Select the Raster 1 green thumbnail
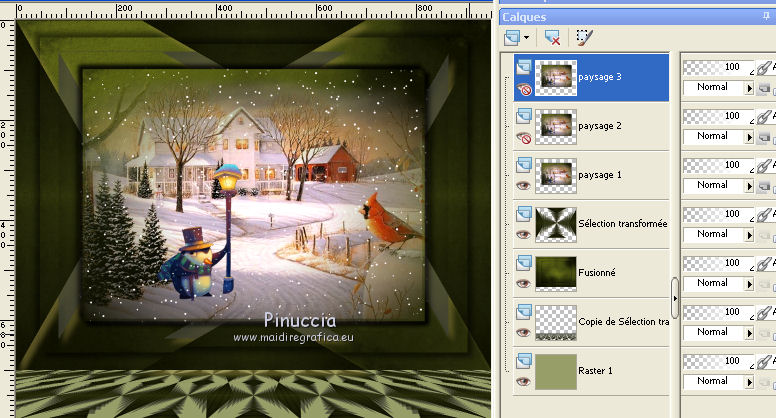776x418 pixels. coord(556,372)
